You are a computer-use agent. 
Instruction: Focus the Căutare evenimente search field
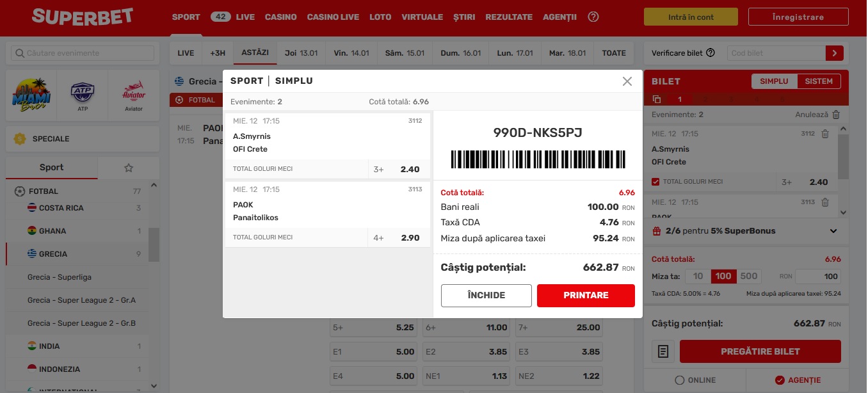pos(83,53)
